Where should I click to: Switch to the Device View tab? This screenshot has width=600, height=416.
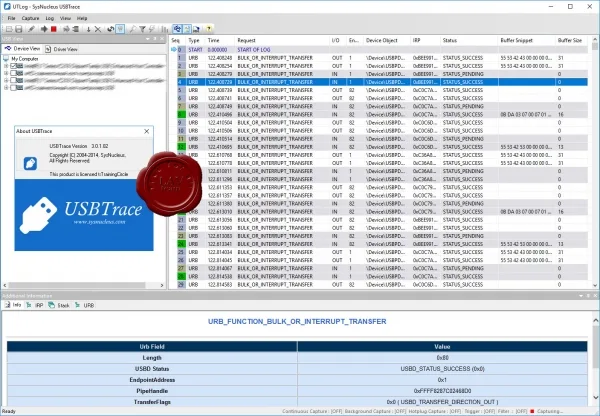(x=22, y=49)
